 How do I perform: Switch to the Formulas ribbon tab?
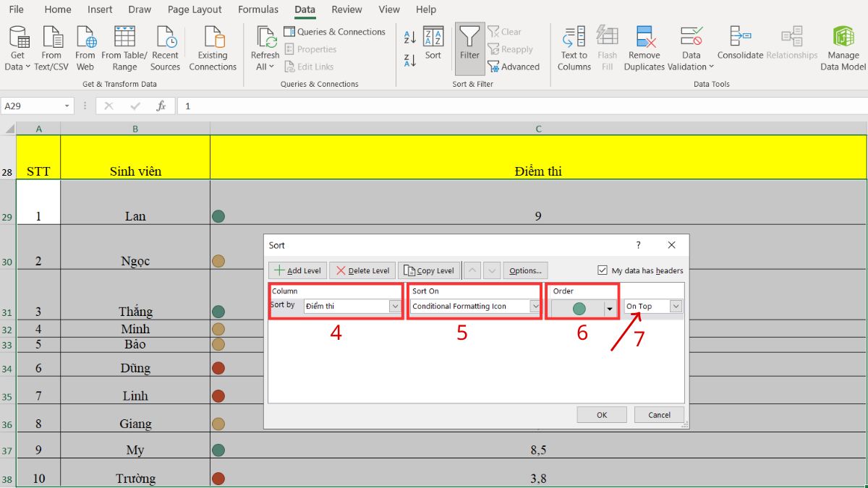(x=258, y=9)
